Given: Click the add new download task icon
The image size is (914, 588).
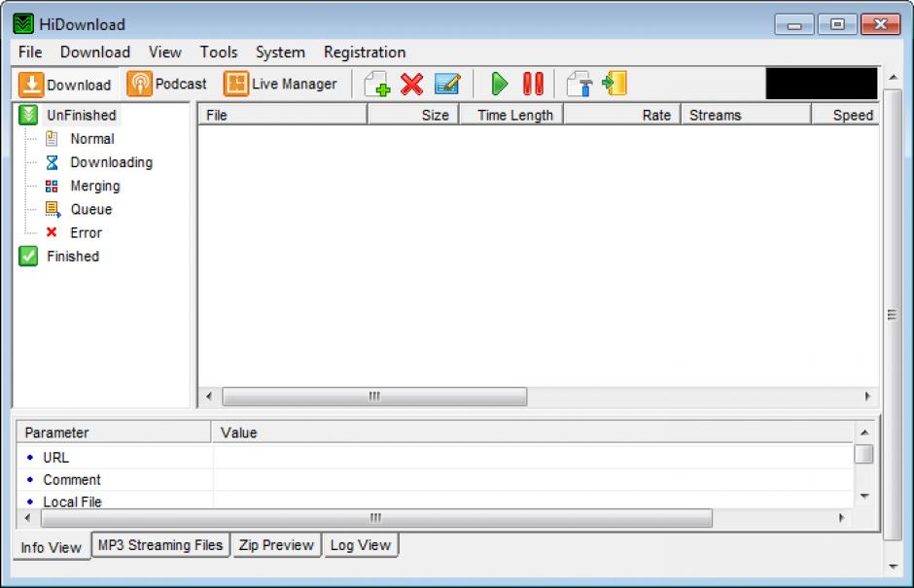Looking at the screenshot, I should 377,84.
